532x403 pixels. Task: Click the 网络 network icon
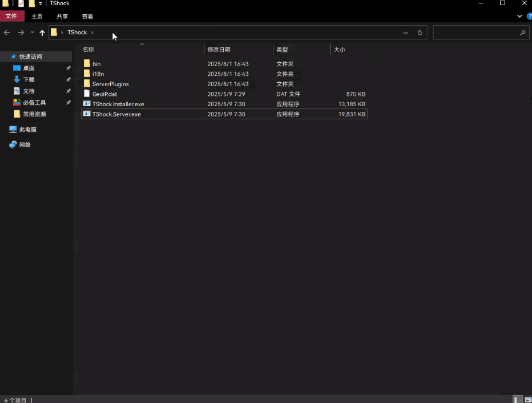click(x=13, y=144)
